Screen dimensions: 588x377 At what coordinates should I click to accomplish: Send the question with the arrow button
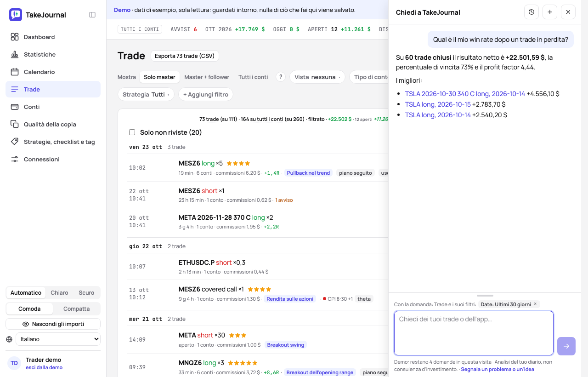point(566,346)
